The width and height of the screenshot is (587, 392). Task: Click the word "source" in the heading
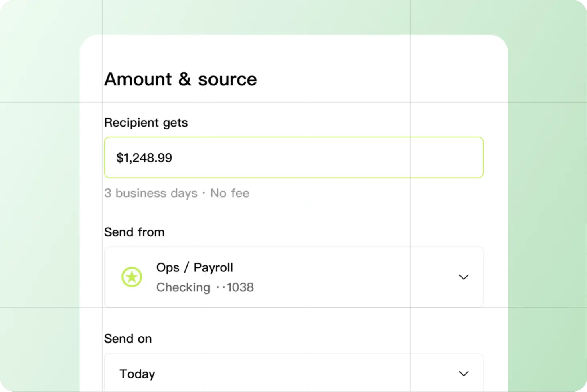click(x=227, y=79)
